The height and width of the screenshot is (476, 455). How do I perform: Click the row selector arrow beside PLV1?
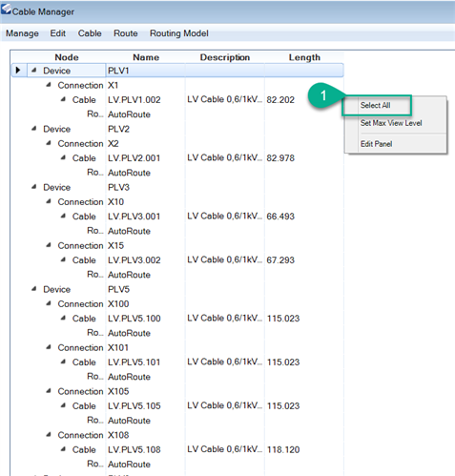point(18,70)
